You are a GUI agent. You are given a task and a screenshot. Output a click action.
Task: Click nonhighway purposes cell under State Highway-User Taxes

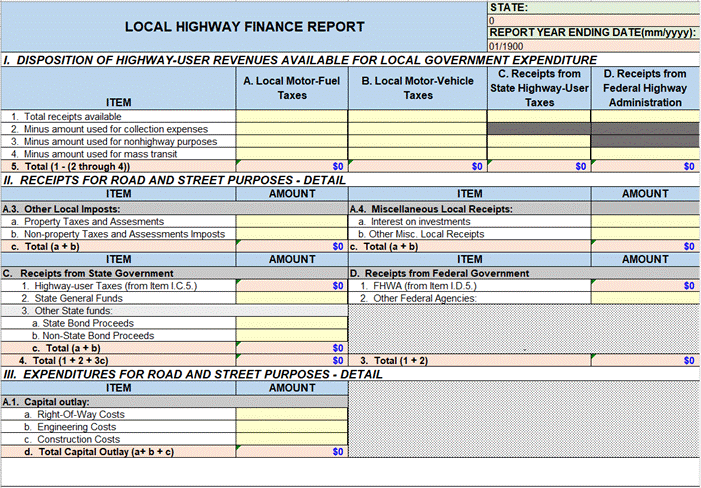point(539,141)
